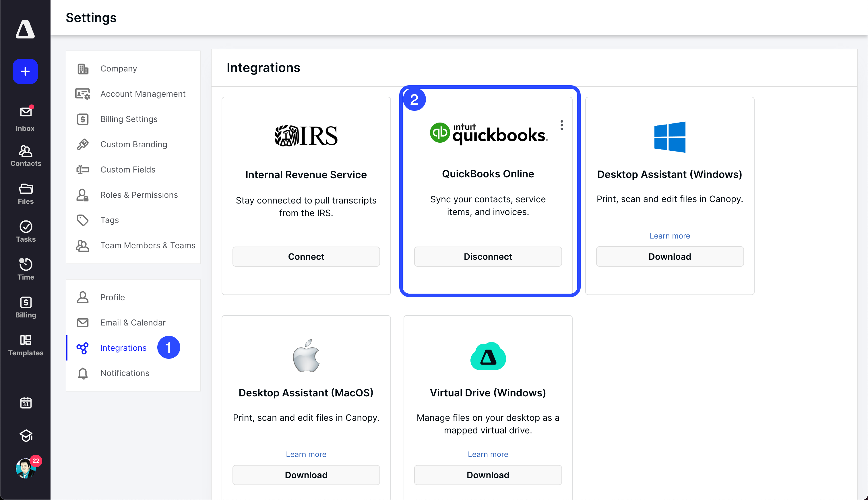This screenshot has height=500, width=868.
Task: Open the Files section
Action: [x=25, y=194]
